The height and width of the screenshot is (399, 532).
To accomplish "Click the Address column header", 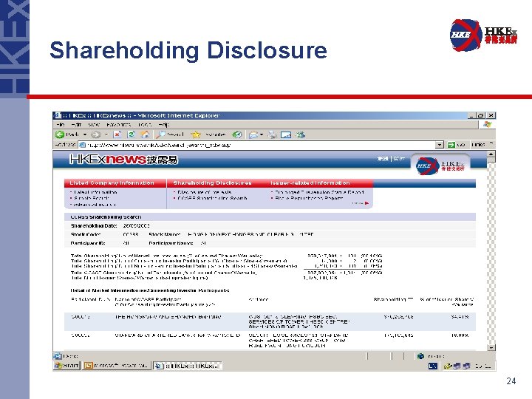I will coord(258,299).
